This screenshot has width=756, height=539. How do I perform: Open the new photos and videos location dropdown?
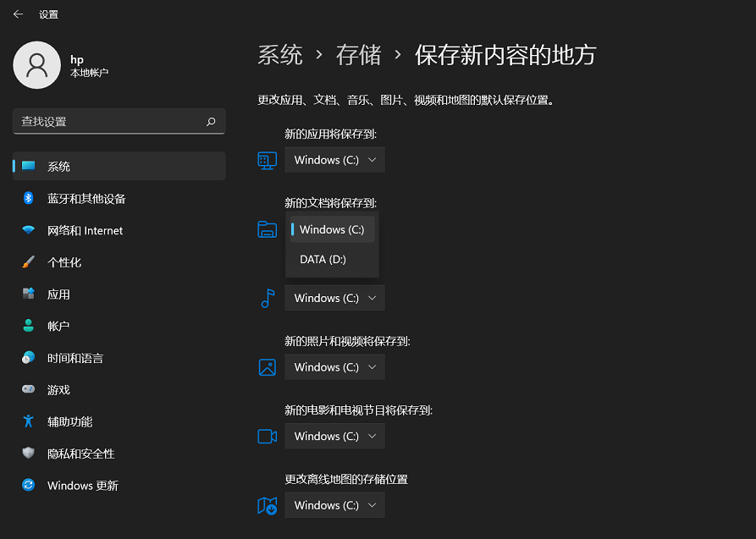click(334, 367)
